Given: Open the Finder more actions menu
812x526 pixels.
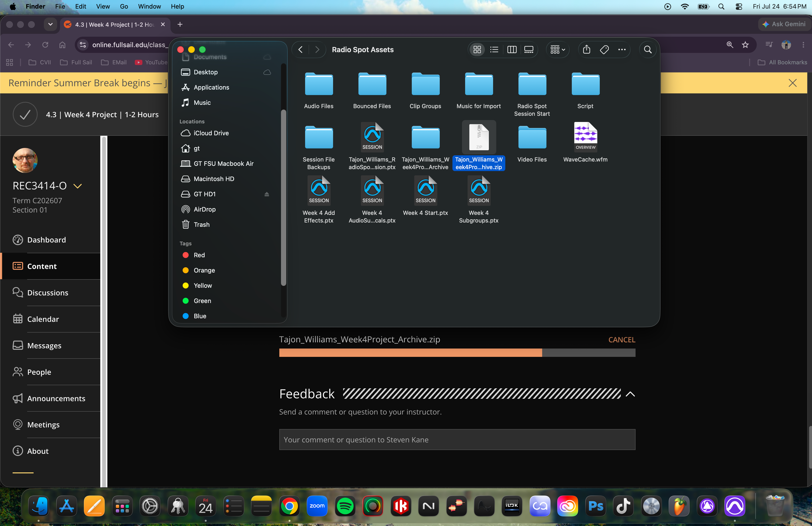Looking at the screenshot, I should [x=622, y=50].
